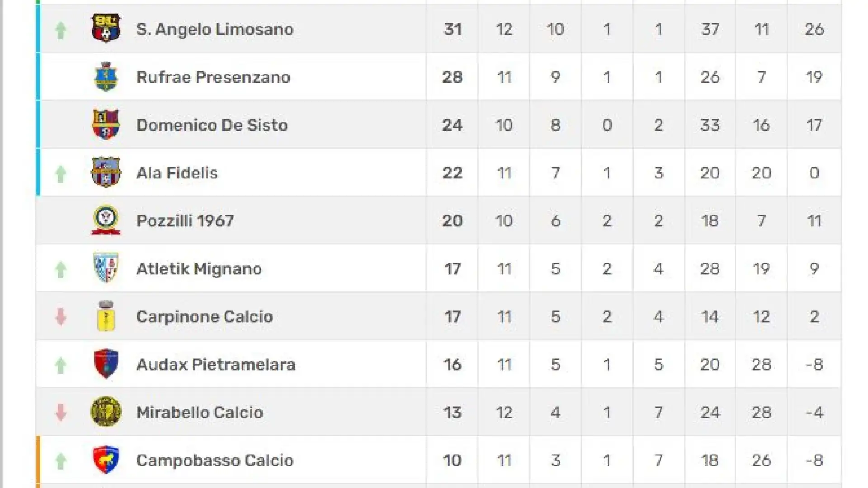
Task: Click the Ala Fidelis club logo
Action: pos(106,172)
